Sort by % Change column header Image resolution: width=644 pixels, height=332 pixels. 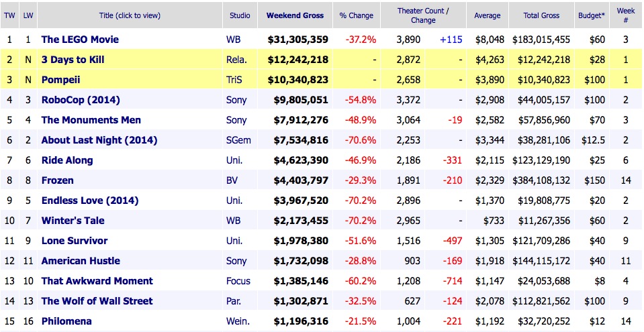357,15
